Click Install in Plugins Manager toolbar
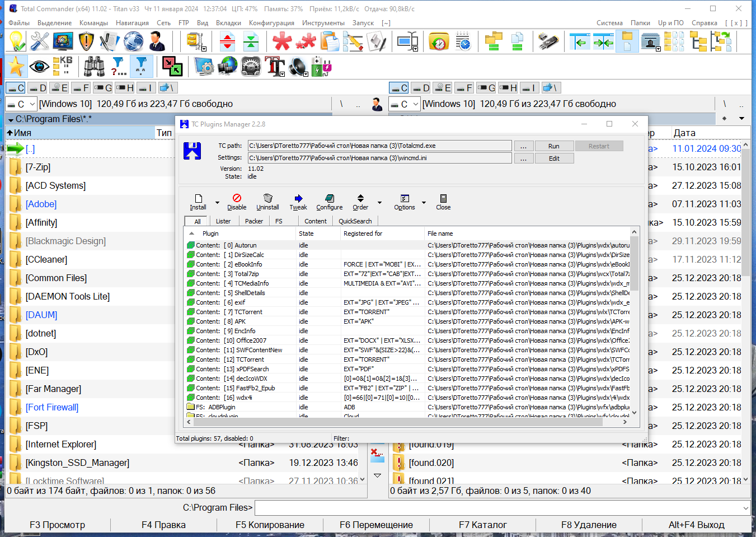 (198, 202)
